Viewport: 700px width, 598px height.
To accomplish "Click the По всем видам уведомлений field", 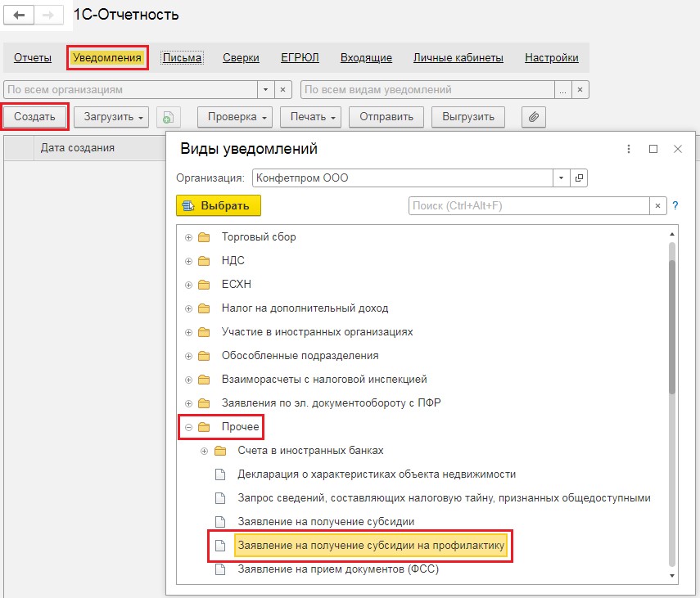I will tap(427, 90).
